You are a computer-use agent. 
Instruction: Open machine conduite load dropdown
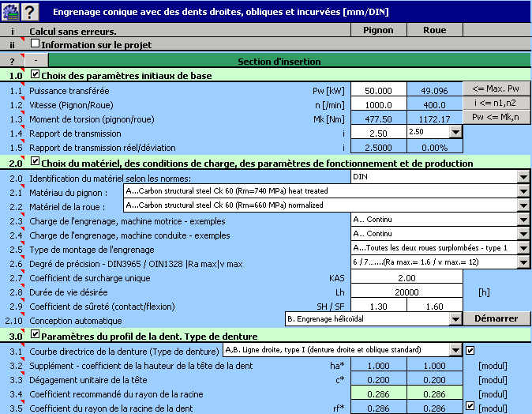point(523,234)
